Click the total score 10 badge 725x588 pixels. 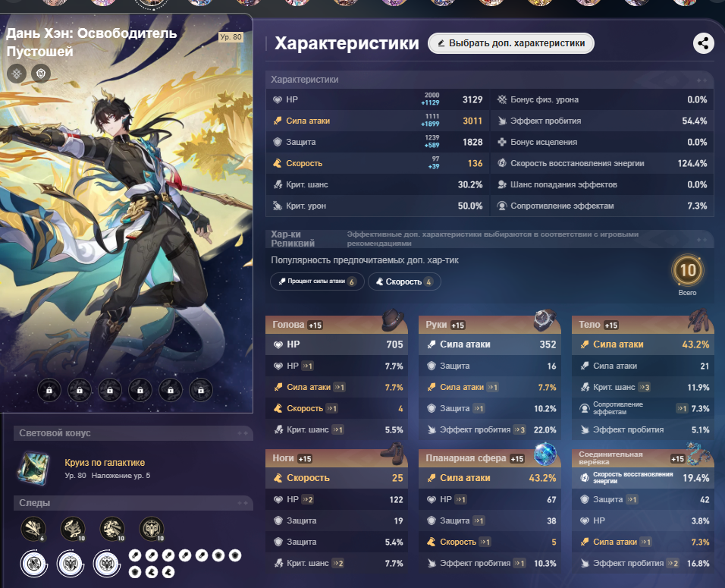(x=688, y=269)
